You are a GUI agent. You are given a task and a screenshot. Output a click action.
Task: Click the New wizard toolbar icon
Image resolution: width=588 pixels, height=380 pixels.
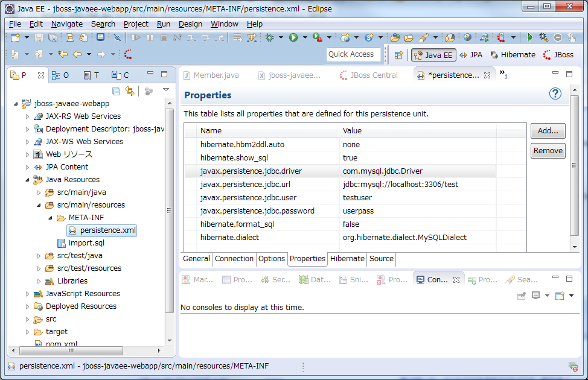(15, 37)
